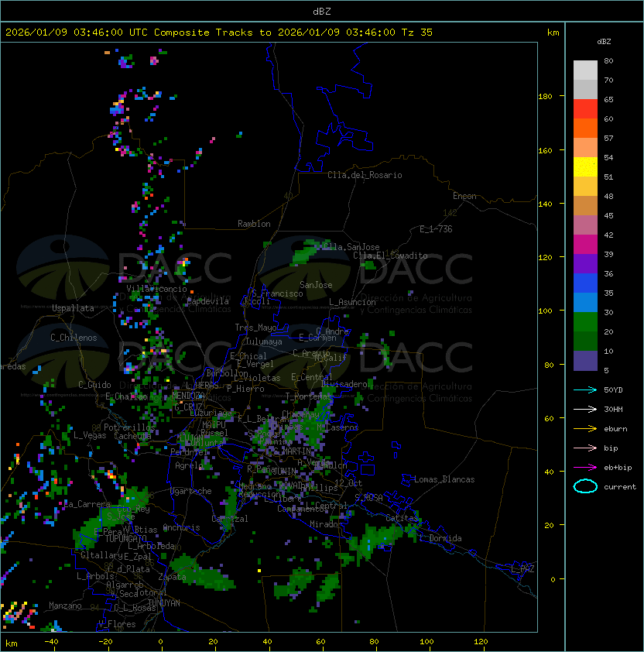
Task: Pick the dark orange 57-60 dBZ swatch
Action: (x=585, y=128)
